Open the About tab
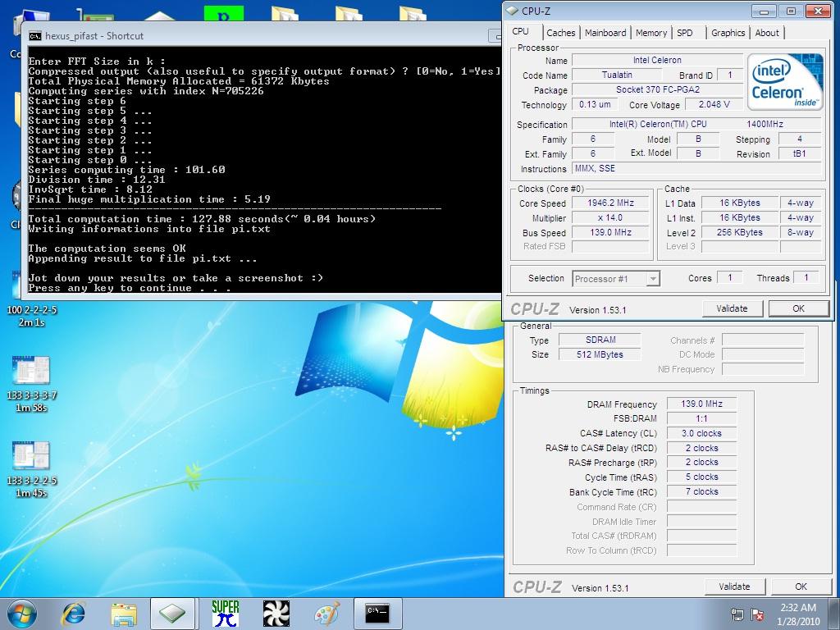The width and height of the screenshot is (840, 630). click(767, 33)
